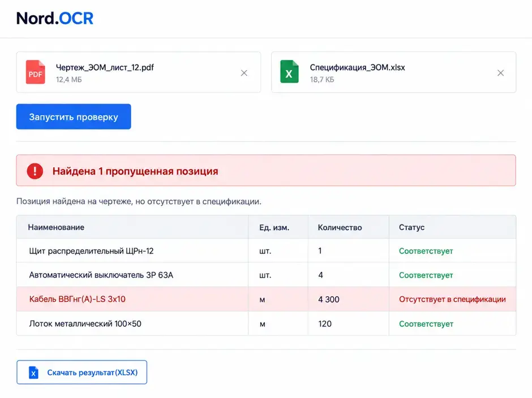Click the green Excel file icon
Viewport: 532px width, 398px height.
(289, 72)
